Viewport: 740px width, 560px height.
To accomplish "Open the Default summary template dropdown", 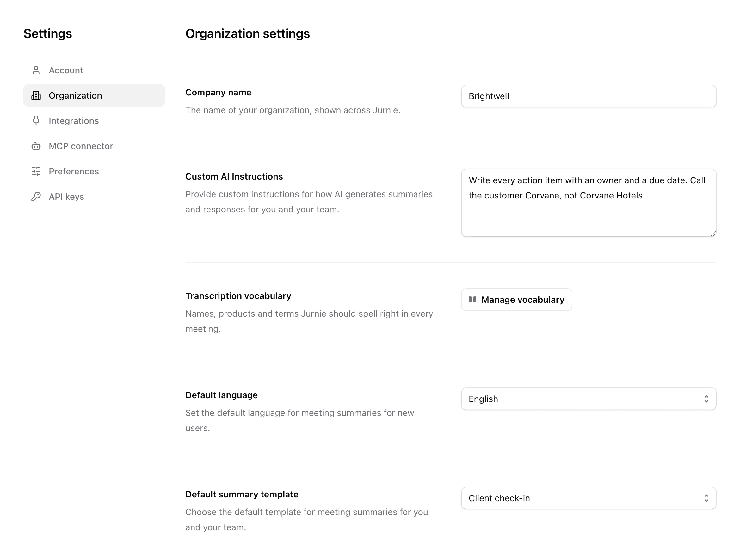I will point(589,498).
